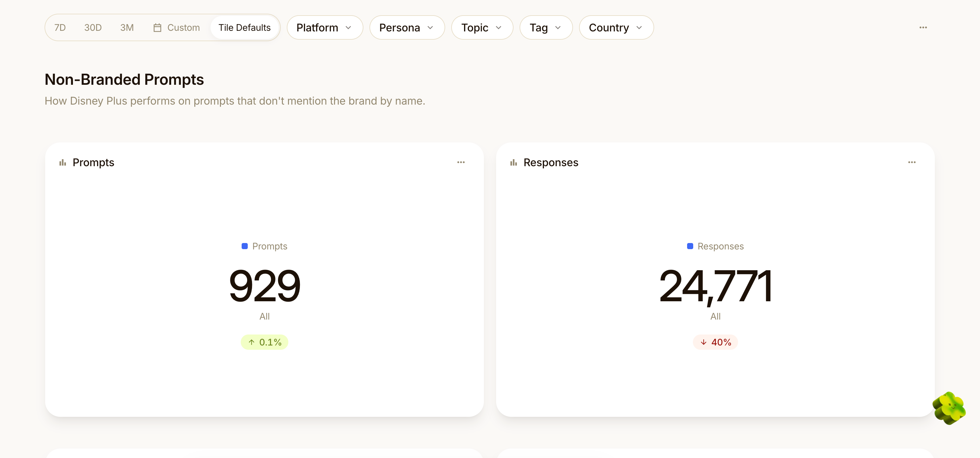Select the Custom date range option
Image resolution: width=980 pixels, height=458 pixels.
[x=177, y=28]
